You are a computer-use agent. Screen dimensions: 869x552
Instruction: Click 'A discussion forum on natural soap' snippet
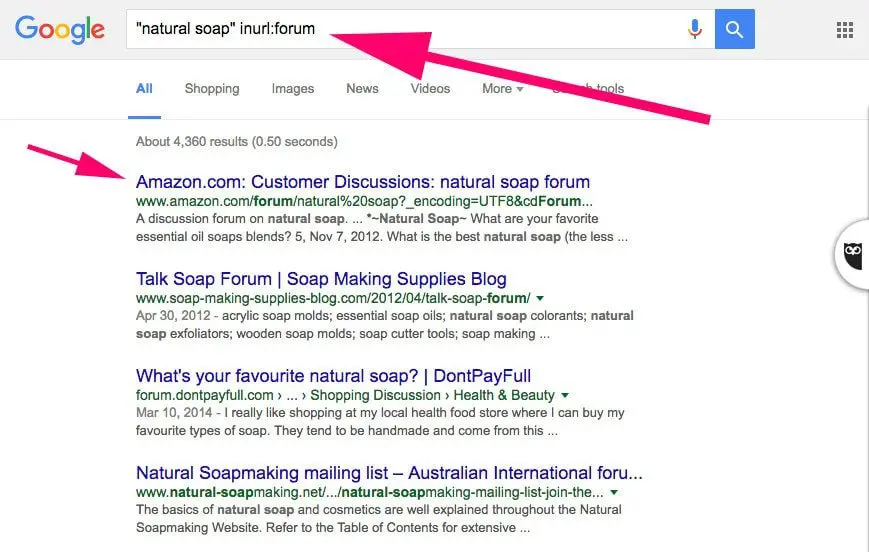(x=382, y=227)
